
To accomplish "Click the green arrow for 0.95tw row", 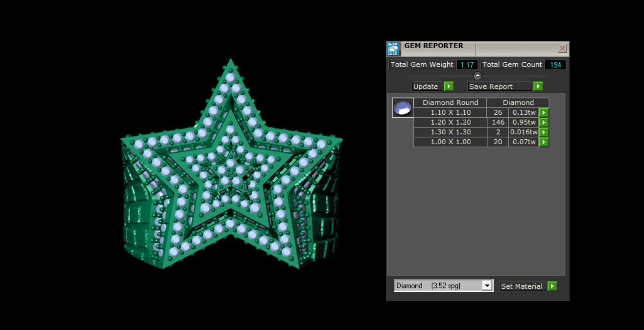I will (544, 122).
